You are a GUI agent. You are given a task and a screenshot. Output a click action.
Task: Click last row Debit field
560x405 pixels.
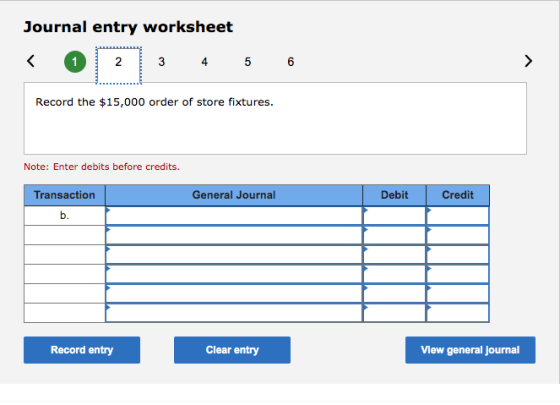pos(394,313)
